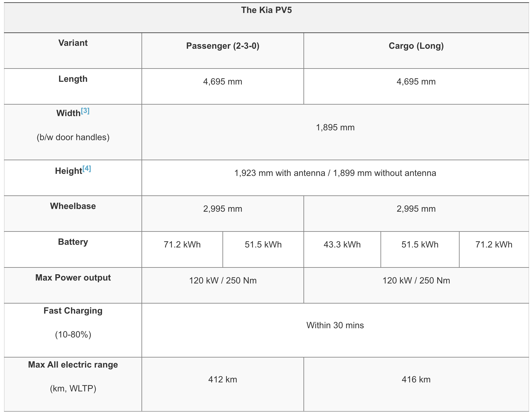Viewport: 532px width, 414px height.
Task: Select the 'Passenger (2-3-0)' column header
Action: [x=223, y=46]
